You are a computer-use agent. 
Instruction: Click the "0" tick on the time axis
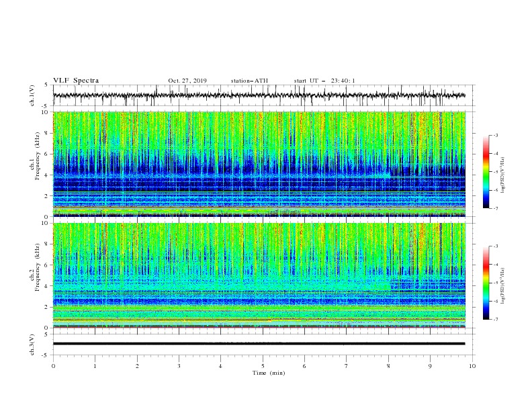[x=53, y=366]
